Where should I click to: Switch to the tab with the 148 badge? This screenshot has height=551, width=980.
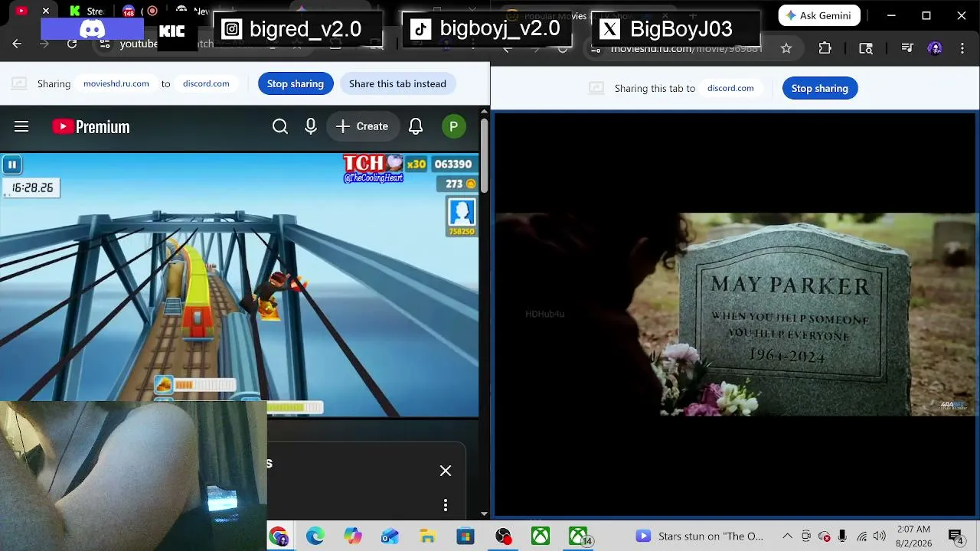point(129,11)
